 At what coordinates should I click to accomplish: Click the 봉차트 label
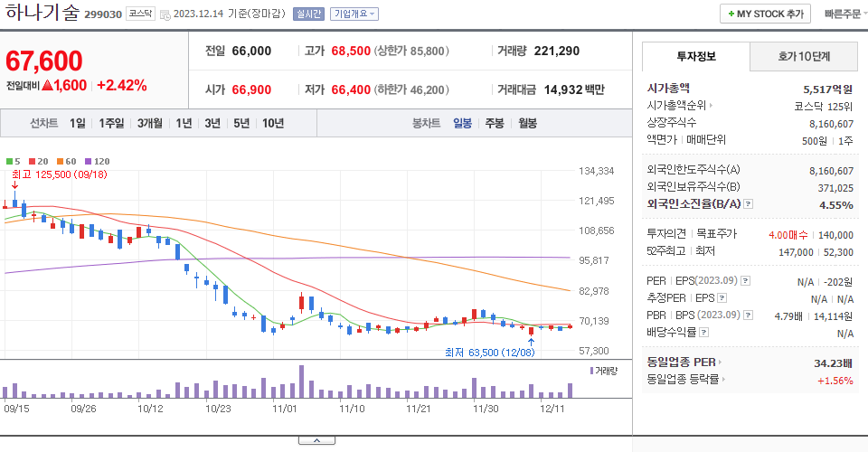click(426, 123)
